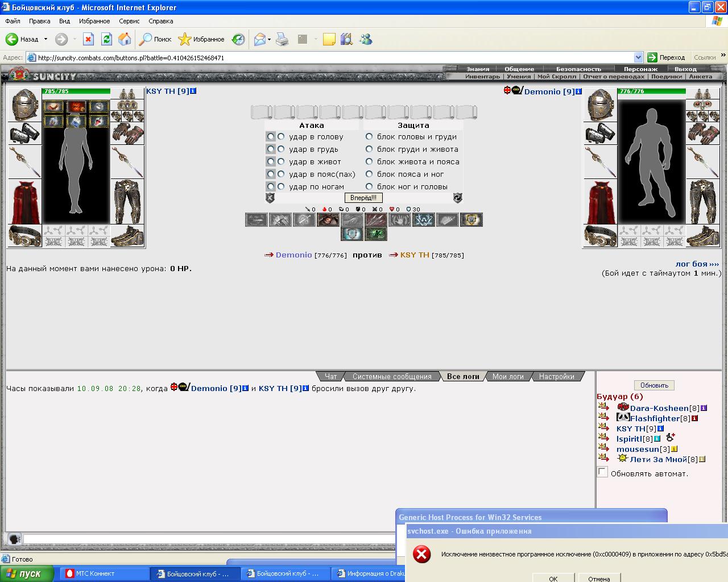This screenshot has height=582, width=728.
Task: Open the Настройки tab
Action: 557,376
